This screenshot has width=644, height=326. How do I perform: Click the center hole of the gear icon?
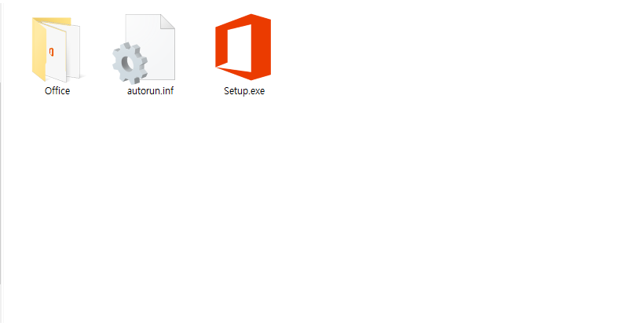coord(130,64)
